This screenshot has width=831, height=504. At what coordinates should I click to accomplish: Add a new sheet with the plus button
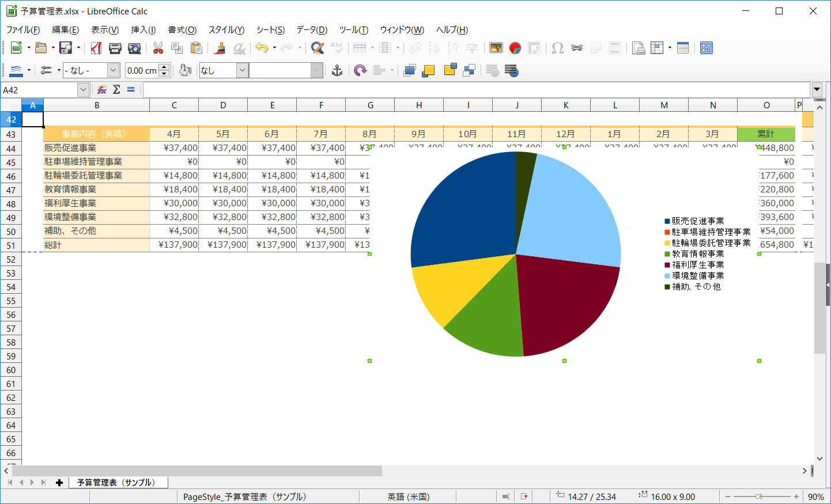(59, 482)
